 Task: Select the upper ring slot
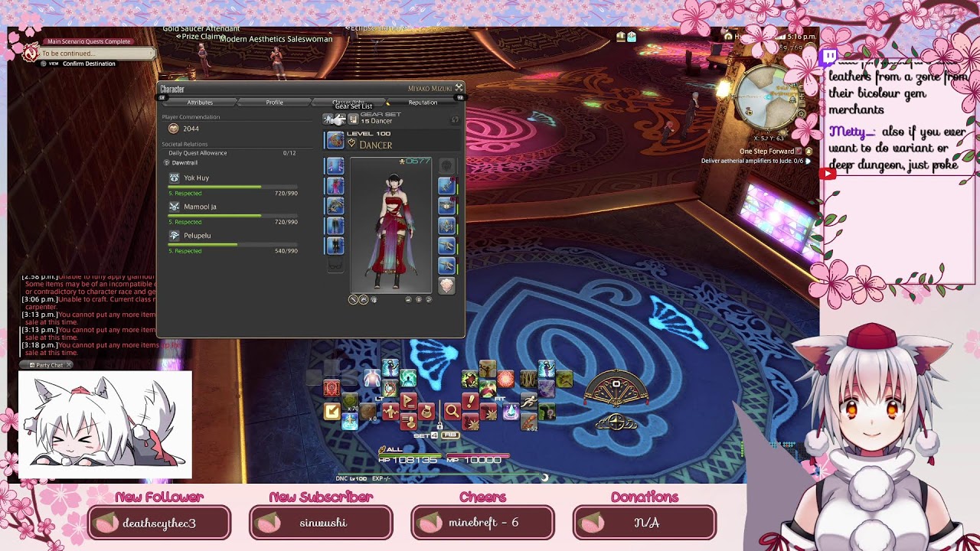click(446, 246)
